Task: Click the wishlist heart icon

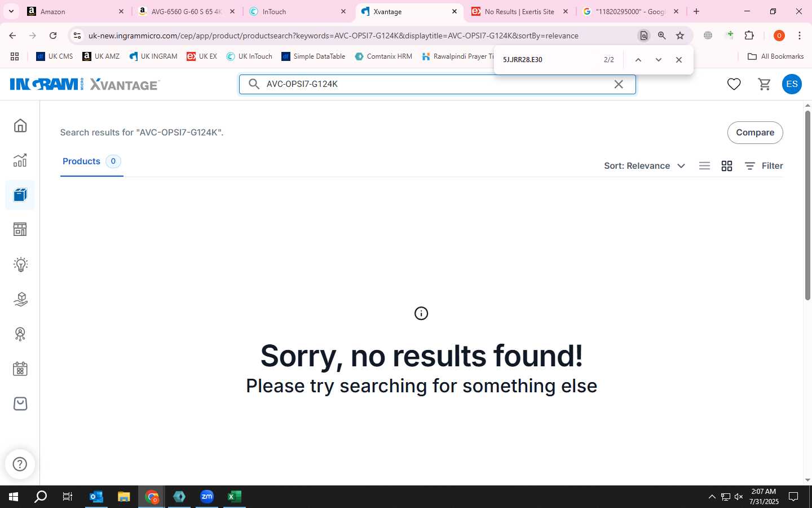Action: [734, 84]
